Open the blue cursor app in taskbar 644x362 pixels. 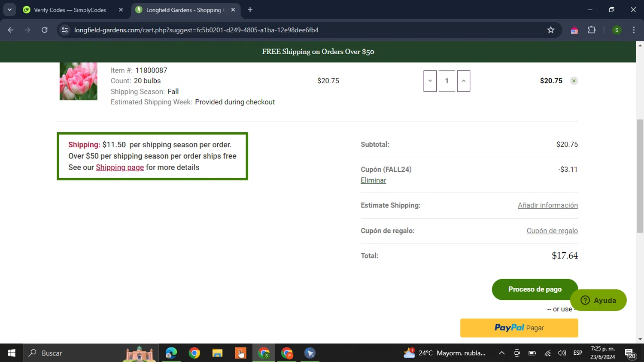[310, 353]
